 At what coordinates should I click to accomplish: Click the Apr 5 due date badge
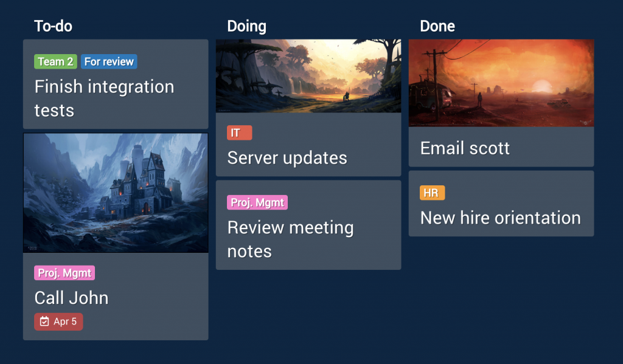58,321
